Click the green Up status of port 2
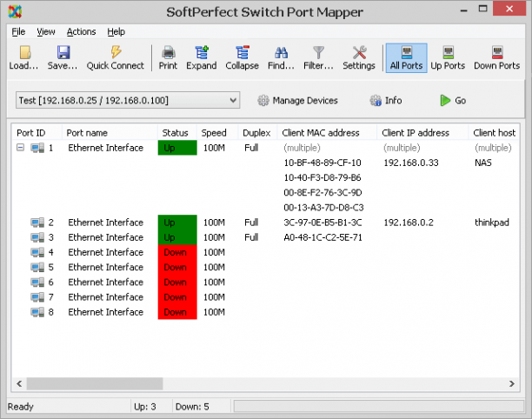 coord(177,223)
